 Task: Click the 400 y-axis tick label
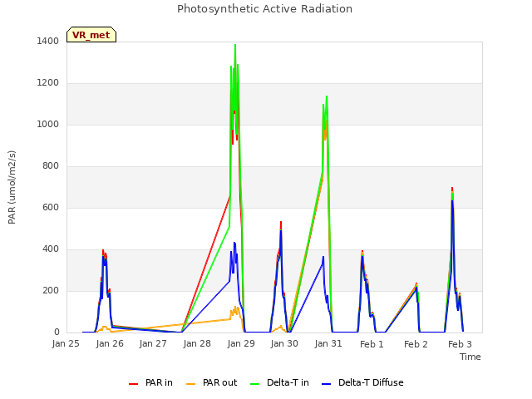tap(51, 249)
